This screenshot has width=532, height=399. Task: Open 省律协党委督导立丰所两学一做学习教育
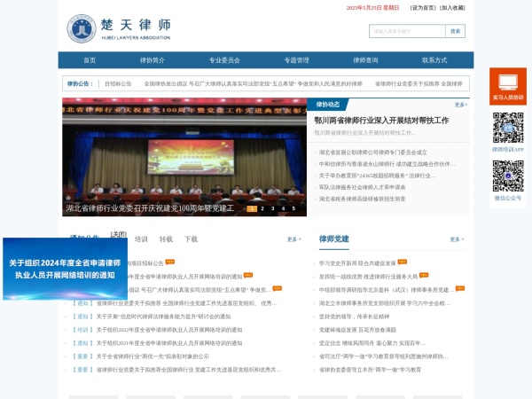click(x=370, y=370)
